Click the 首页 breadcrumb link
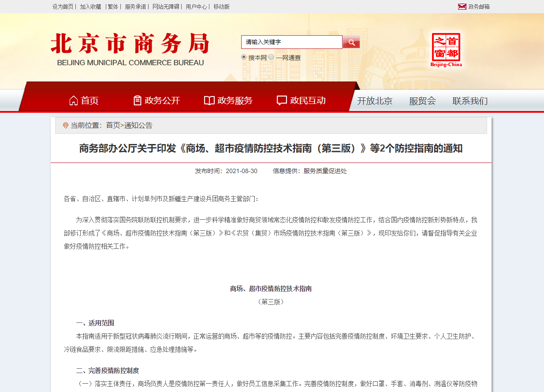Image resolution: width=544 pixels, height=392 pixels. pos(113,126)
